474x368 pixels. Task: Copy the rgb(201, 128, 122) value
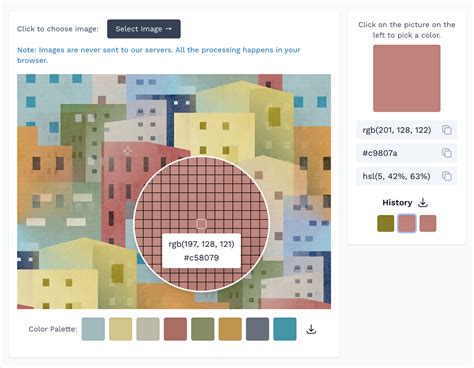(x=447, y=130)
